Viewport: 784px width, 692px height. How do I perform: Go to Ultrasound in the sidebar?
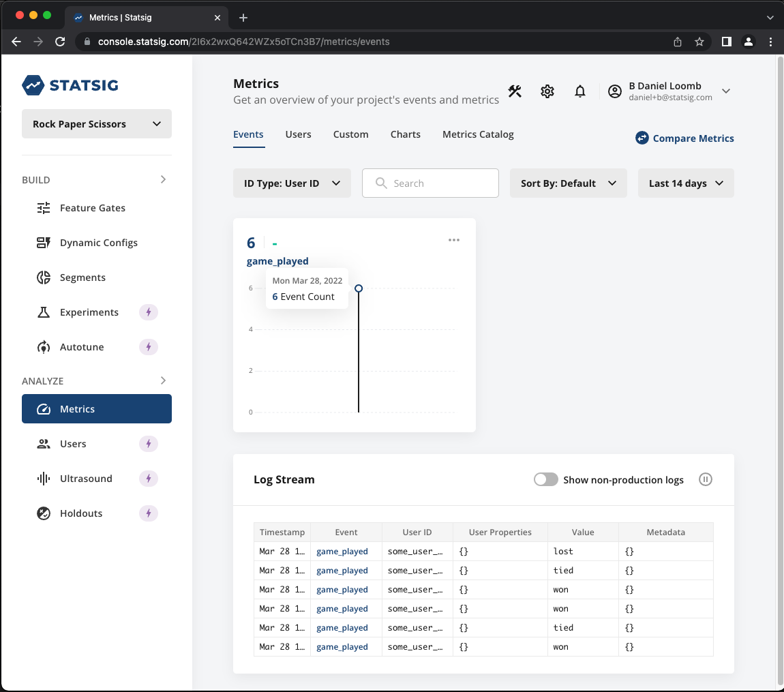[86, 479]
